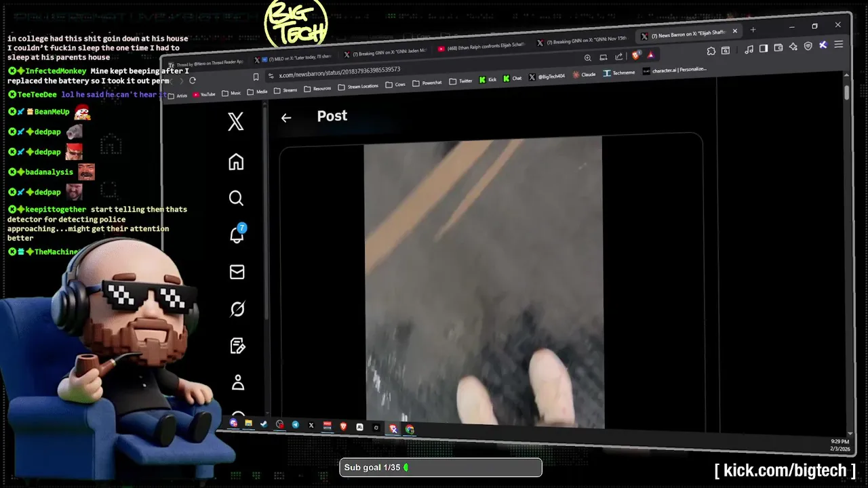
Task: Expand the Streams bookmark folder
Action: pos(285,90)
